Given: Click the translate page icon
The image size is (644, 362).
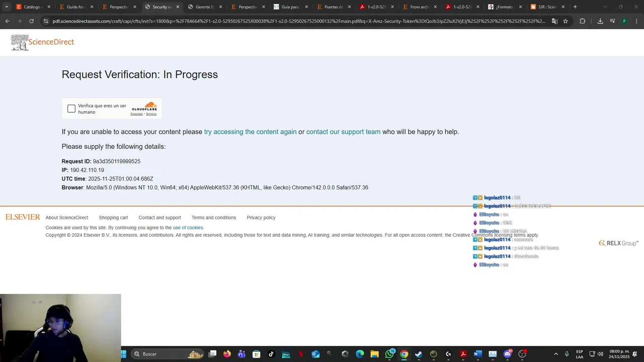Looking at the screenshot, I should pos(554,21).
